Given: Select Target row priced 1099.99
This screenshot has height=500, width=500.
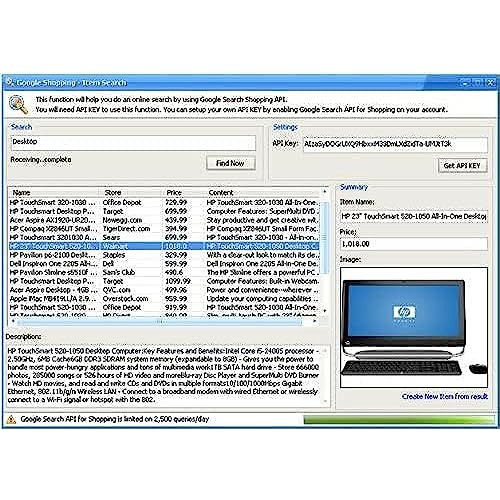Looking at the screenshot, I should pyautogui.click(x=164, y=281).
